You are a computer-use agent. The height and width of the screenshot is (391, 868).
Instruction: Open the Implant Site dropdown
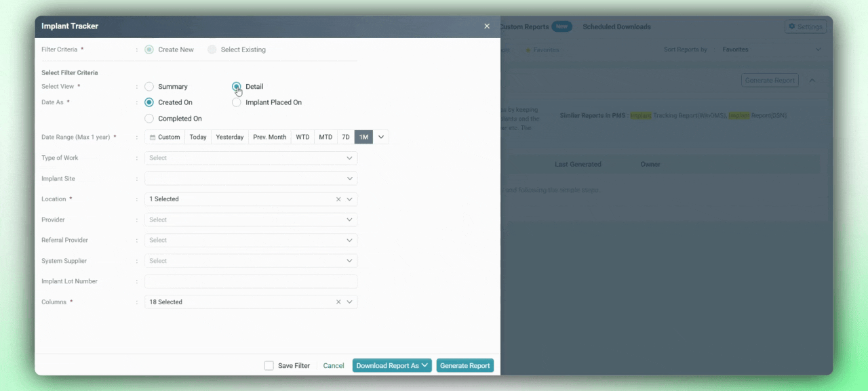pos(251,179)
